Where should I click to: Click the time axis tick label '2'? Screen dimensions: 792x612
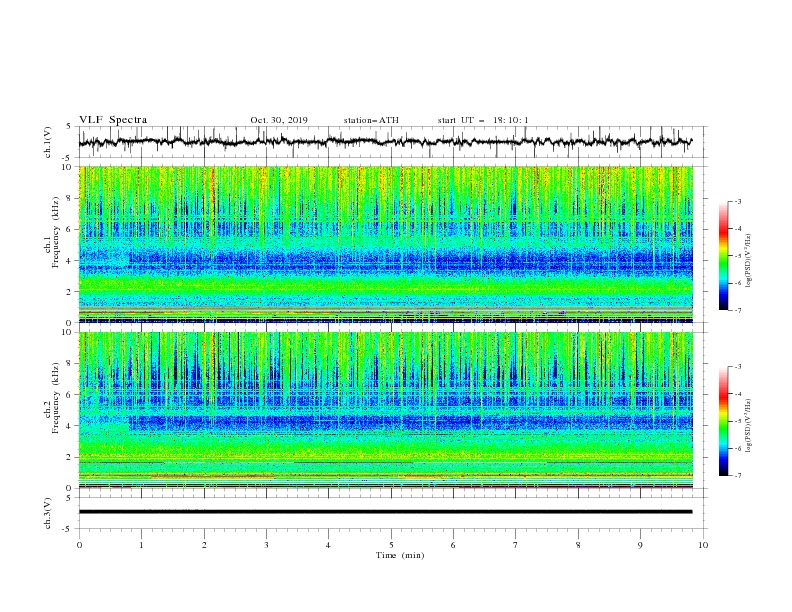[204, 545]
